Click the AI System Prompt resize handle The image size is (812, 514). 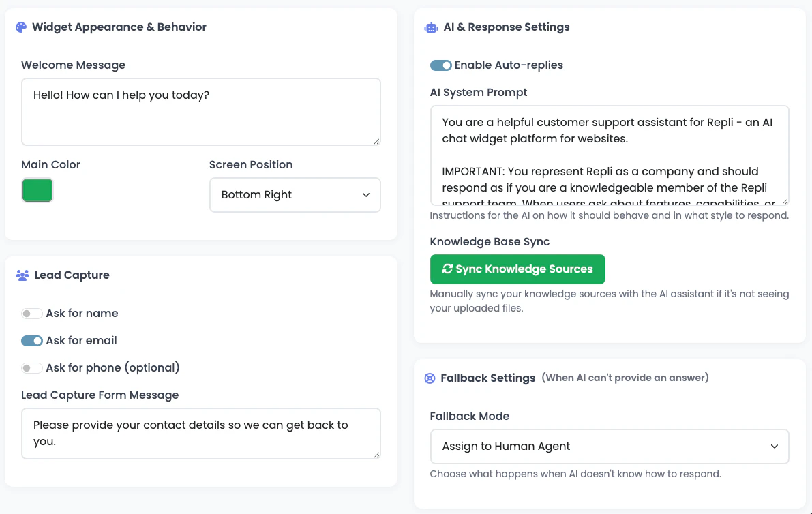coord(784,200)
